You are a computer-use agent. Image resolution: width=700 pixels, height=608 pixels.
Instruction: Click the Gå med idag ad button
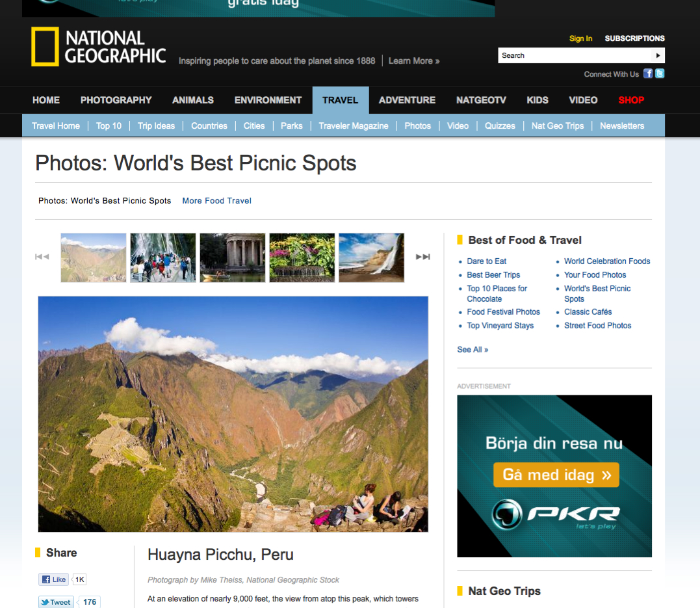pos(556,475)
